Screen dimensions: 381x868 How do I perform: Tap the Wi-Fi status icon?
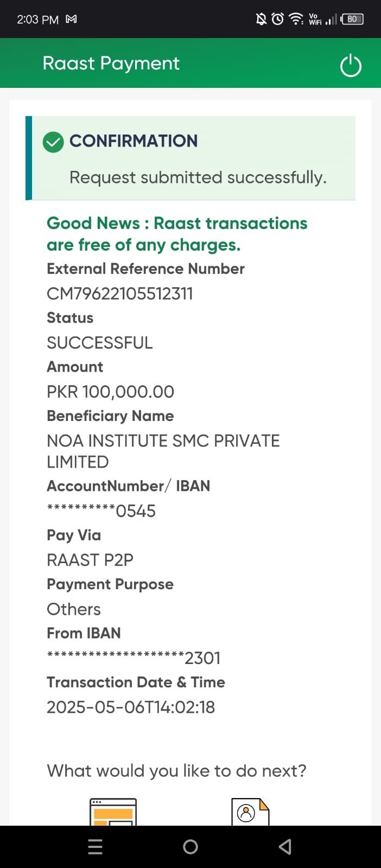pos(296,19)
